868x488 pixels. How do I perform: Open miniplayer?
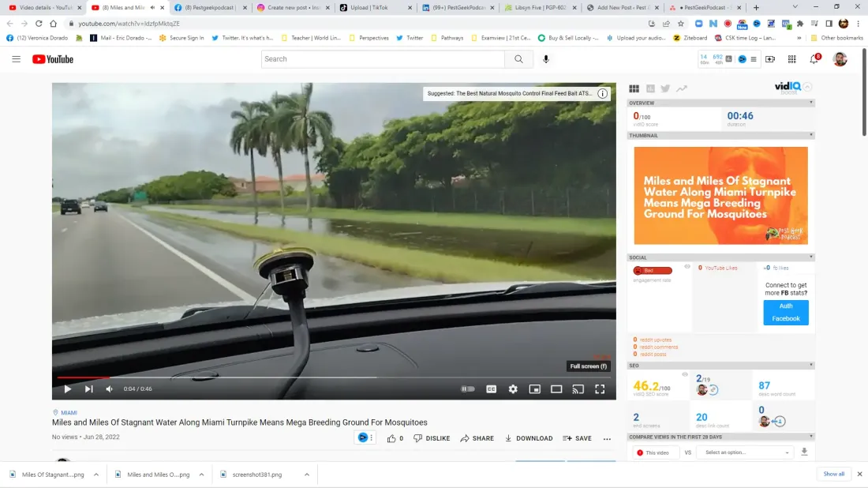coord(535,389)
